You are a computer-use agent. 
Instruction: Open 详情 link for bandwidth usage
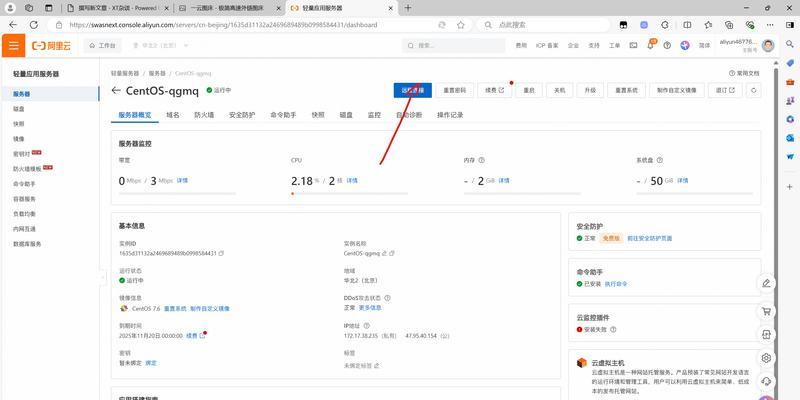(182, 181)
